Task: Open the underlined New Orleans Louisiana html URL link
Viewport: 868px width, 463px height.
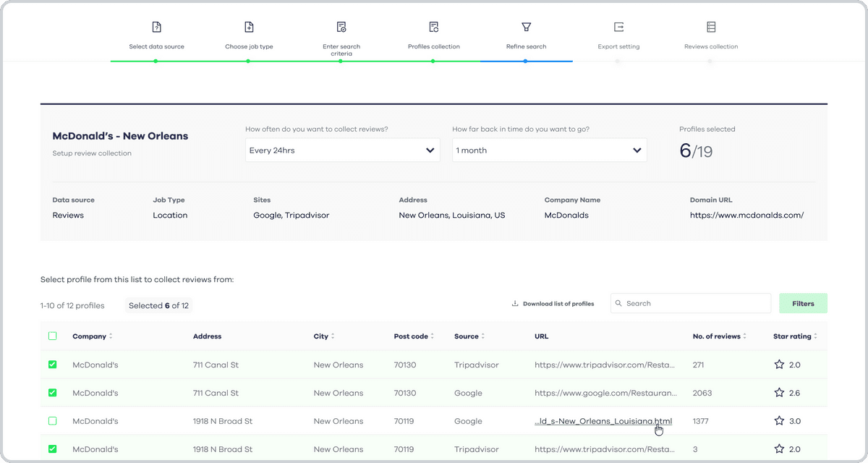Action: coord(603,420)
